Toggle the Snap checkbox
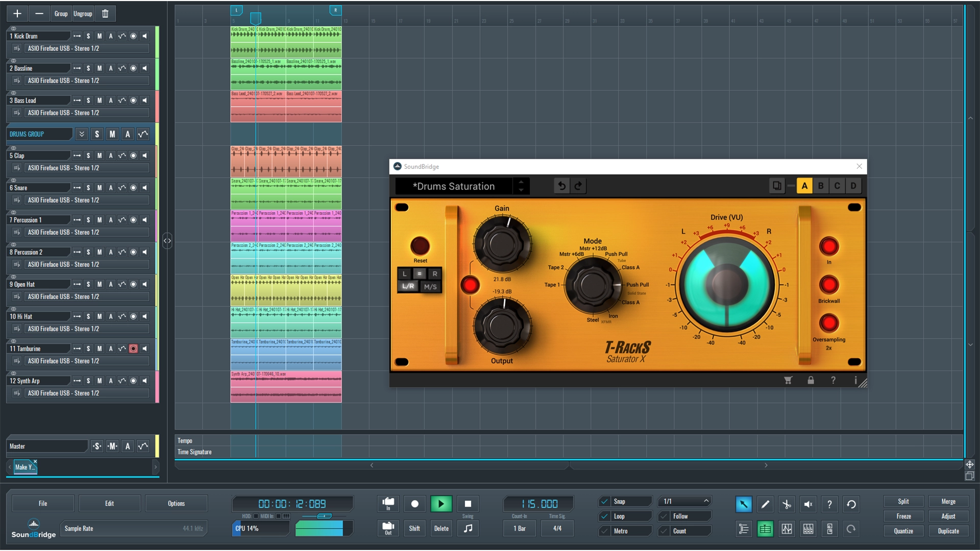Viewport: 980px width, 551px height. tap(604, 502)
